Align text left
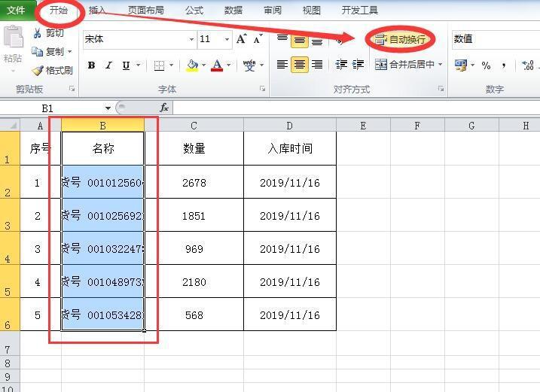540x392 pixels. [282, 65]
